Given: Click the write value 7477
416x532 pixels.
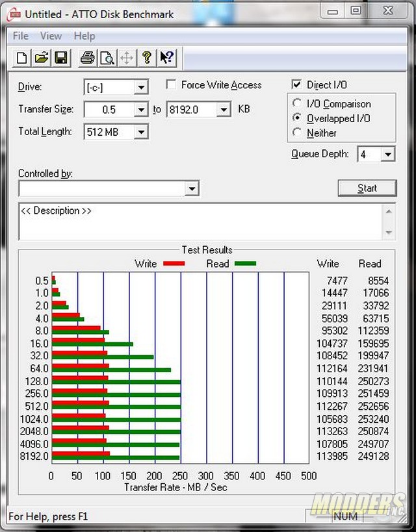Looking at the screenshot, I should [337, 281].
